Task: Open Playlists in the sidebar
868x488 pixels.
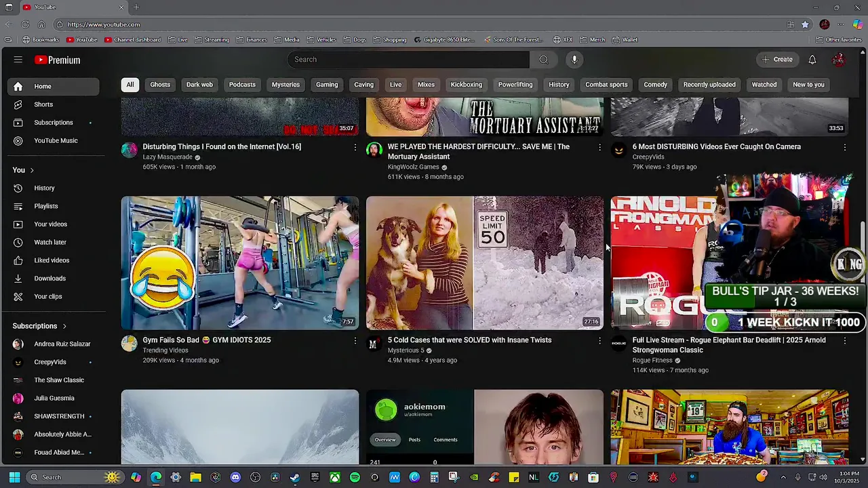Action: [54, 206]
